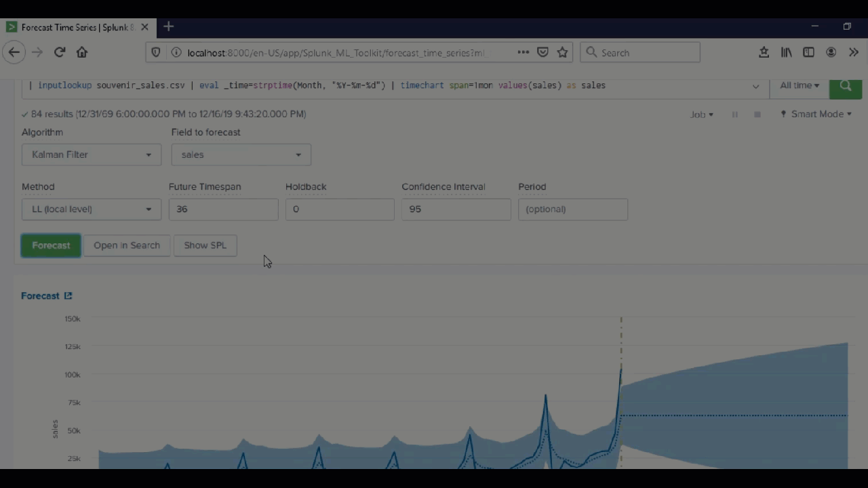Image resolution: width=868 pixels, height=488 pixels.
Task: Run the search with the green magnifier icon
Action: [846, 85]
